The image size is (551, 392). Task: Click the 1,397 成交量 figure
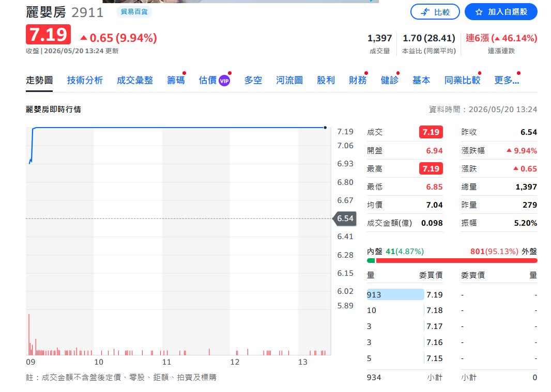[x=379, y=38]
